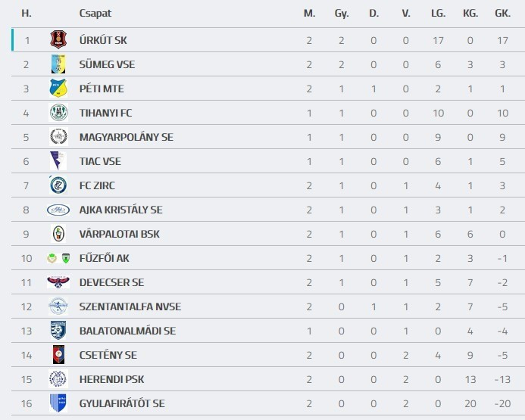Image resolution: width=525 pixels, height=420 pixels.
Task: Select the Devecser SE eagle logo
Action: click(58, 282)
